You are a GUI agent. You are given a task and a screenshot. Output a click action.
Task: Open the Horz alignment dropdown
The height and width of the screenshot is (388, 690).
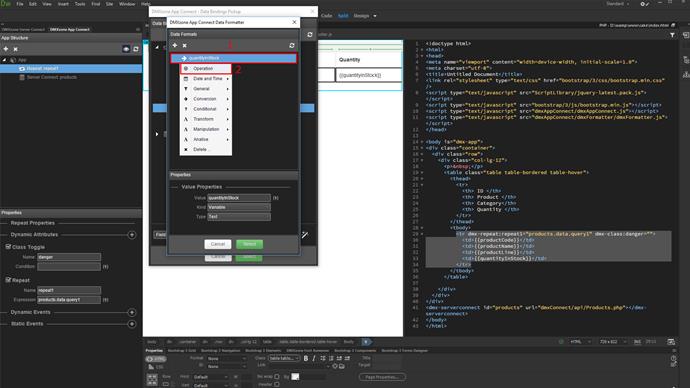211,377
